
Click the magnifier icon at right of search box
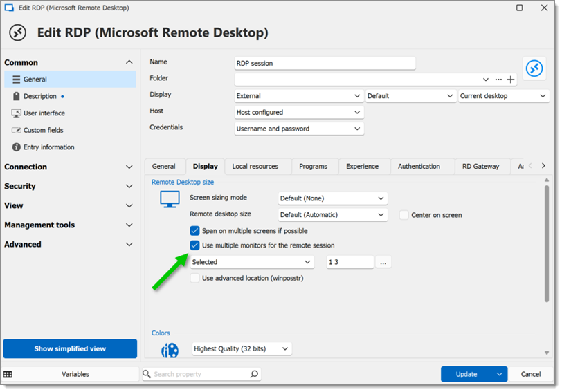pyautogui.click(x=254, y=374)
